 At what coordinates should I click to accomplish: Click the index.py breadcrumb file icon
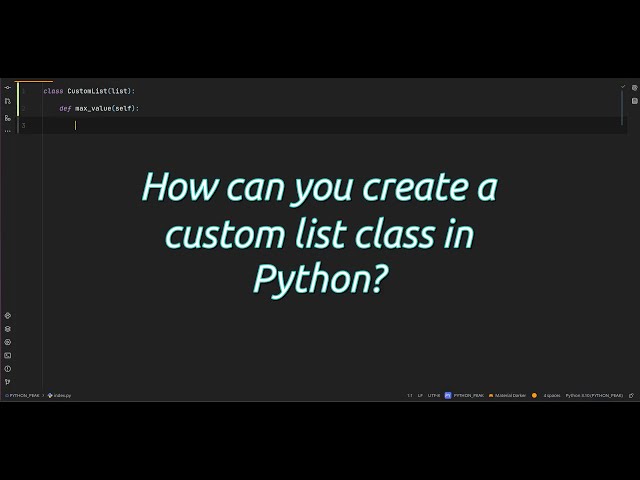50,395
